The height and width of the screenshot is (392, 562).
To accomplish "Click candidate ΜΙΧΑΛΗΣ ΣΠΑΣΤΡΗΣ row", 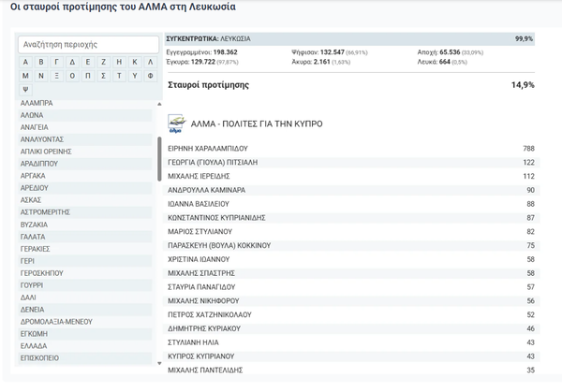I will 351,273.
